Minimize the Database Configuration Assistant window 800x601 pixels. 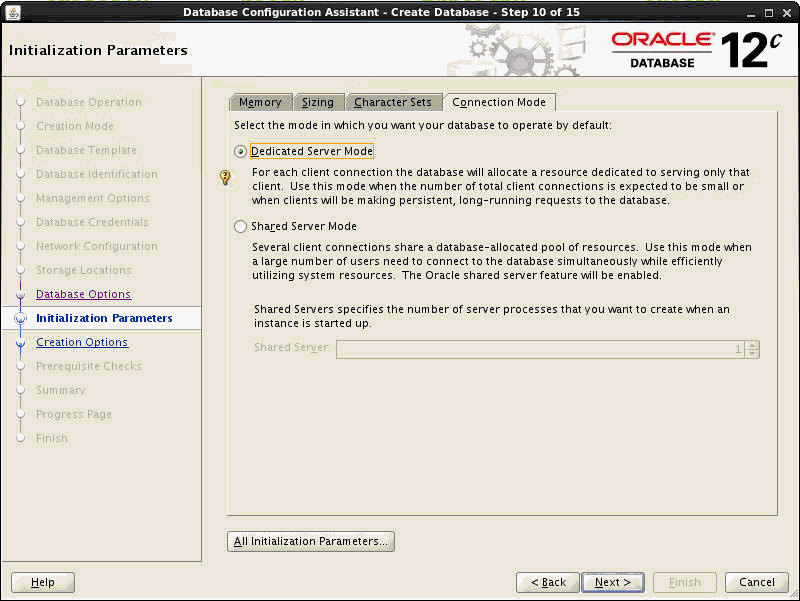[751, 13]
